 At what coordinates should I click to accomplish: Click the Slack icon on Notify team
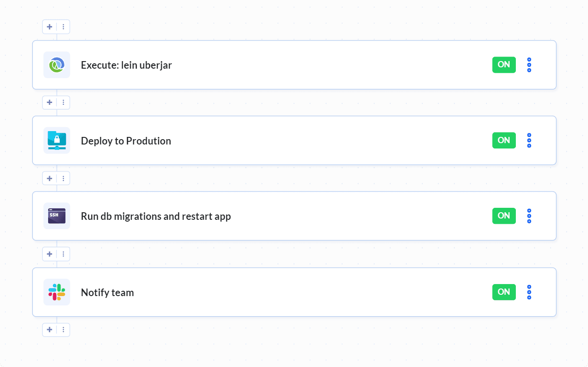(57, 292)
